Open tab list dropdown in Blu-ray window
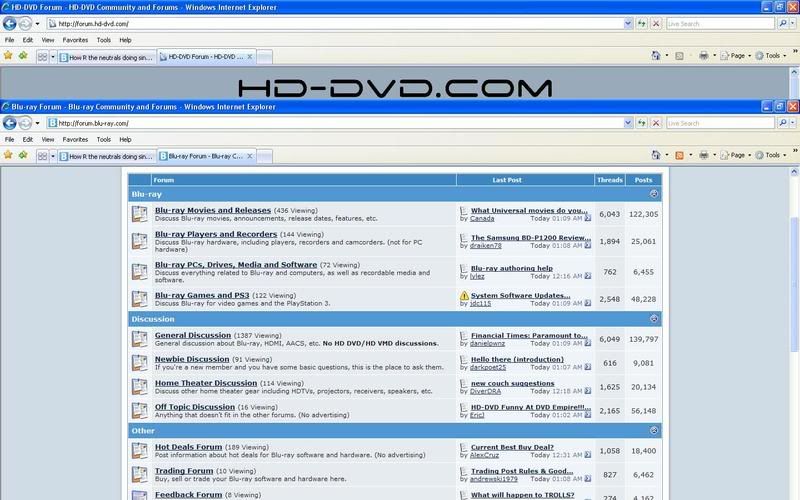This screenshot has height=500, width=800. 53,156
